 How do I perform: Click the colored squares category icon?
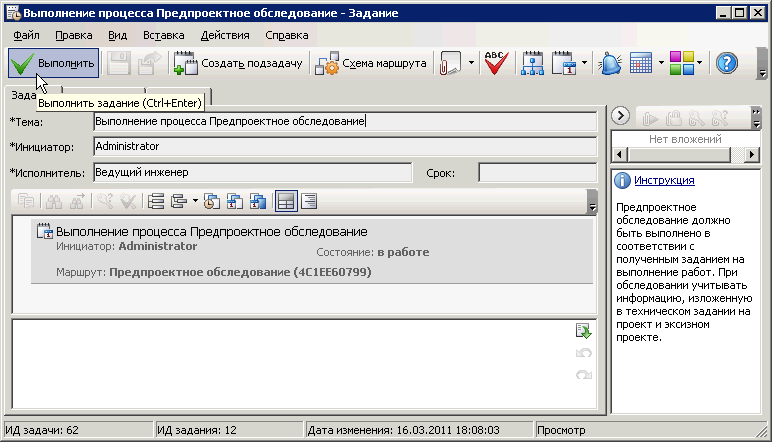coord(682,63)
